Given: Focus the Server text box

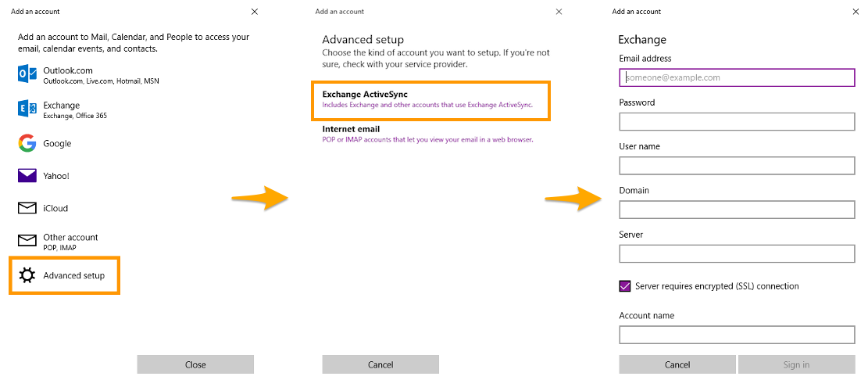Looking at the screenshot, I should point(737,254).
